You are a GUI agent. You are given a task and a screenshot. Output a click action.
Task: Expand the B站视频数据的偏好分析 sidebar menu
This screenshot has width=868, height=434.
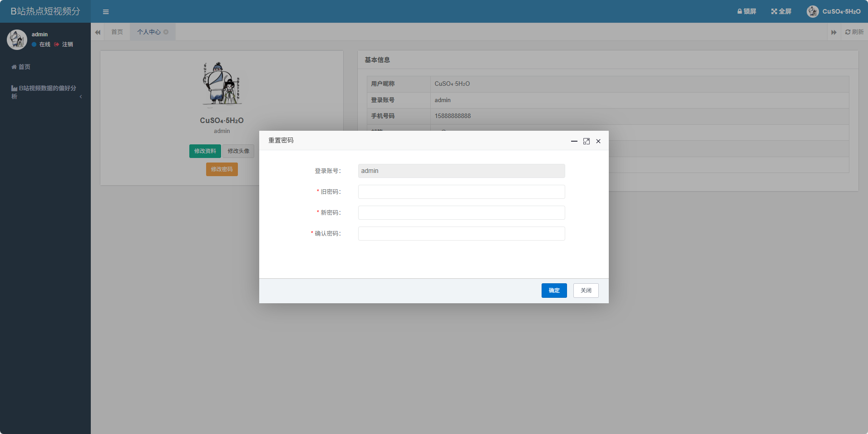point(45,92)
